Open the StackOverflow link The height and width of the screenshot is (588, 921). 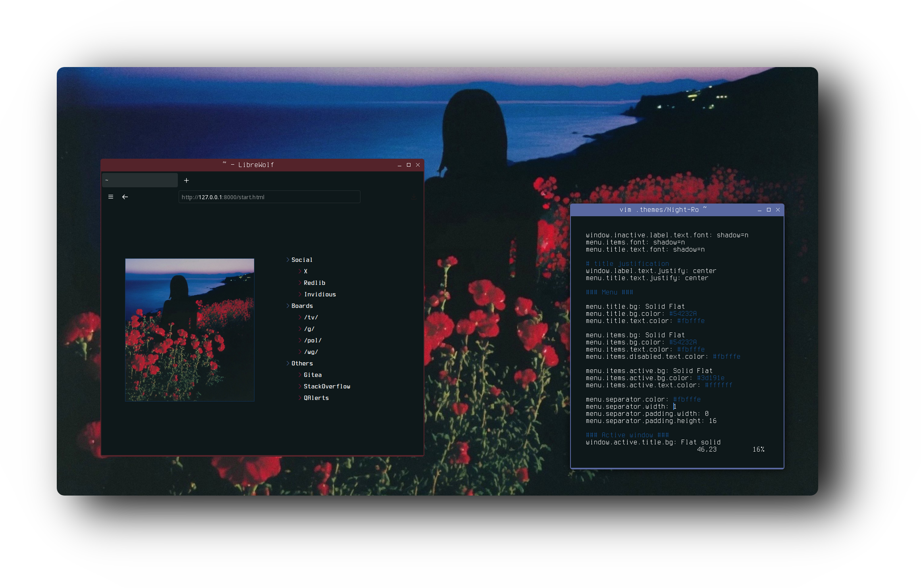pyautogui.click(x=327, y=386)
